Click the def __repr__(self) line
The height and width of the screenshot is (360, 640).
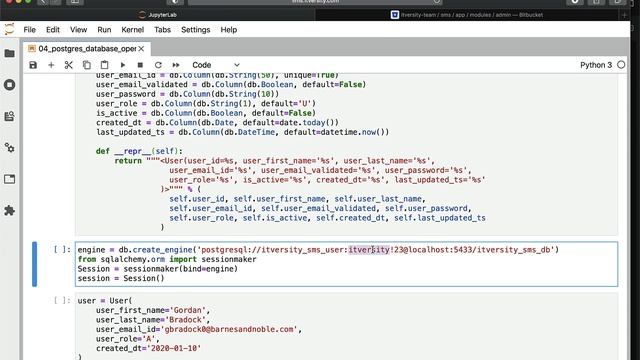click(x=139, y=151)
